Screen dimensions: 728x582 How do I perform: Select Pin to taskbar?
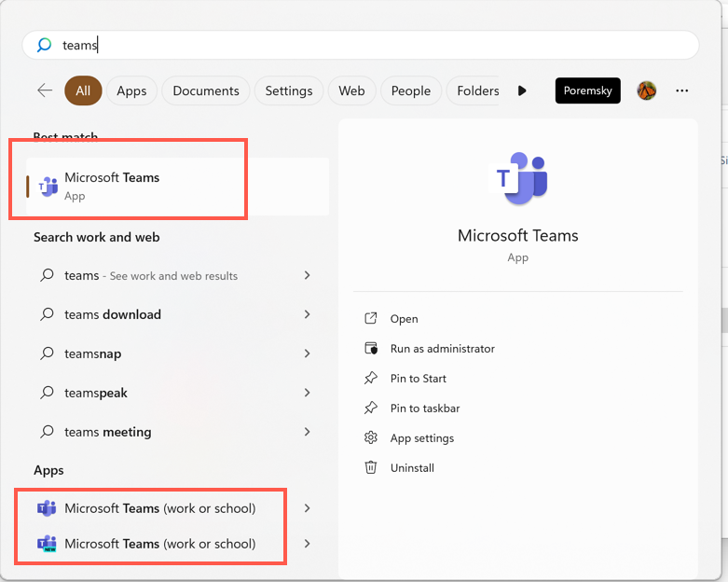tap(425, 408)
